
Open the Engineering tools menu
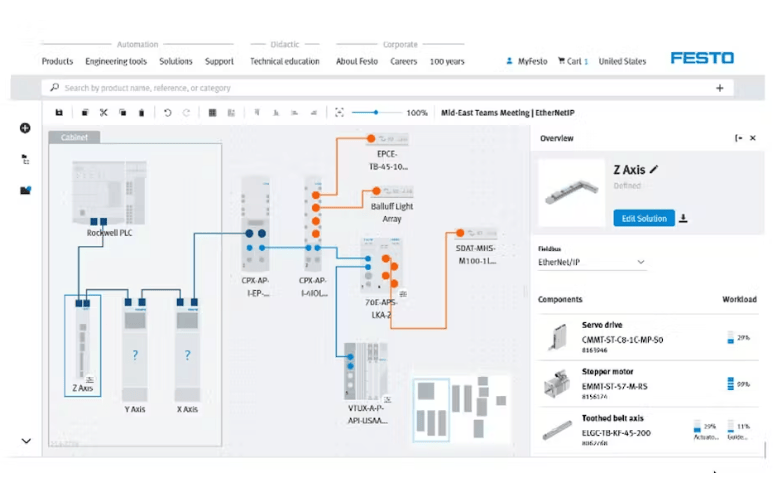pos(116,61)
